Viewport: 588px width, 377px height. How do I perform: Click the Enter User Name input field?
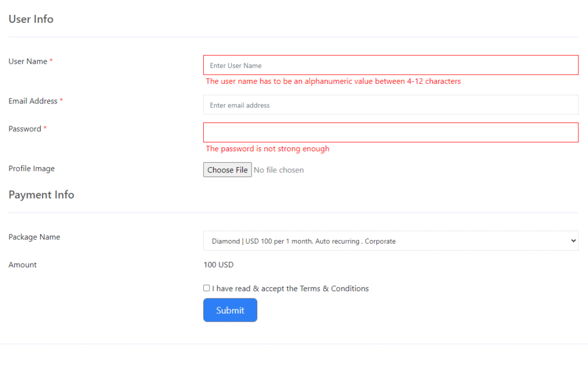pyautogui.click(x=390, y=66)
